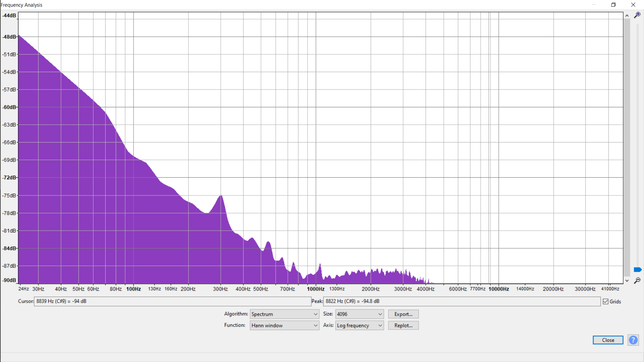Click the vertical scrollbar down arrow
This screenshot has width=644, height=362.
point(627,281)
